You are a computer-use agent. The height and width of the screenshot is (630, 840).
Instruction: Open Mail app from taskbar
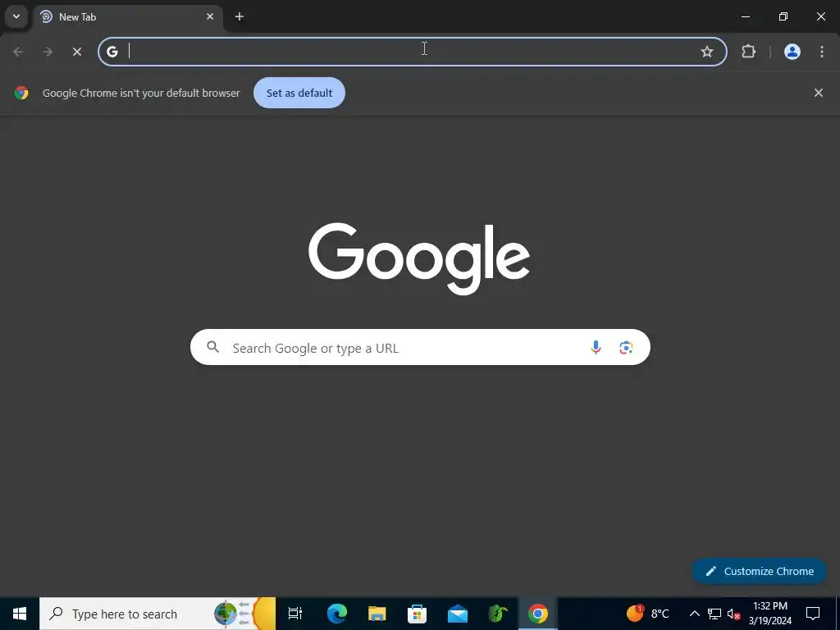click(458, 614)
